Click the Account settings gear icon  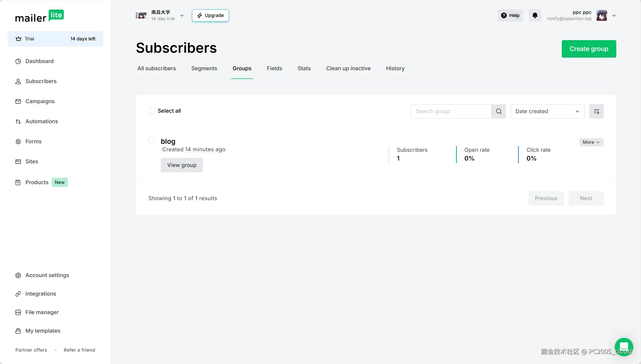(x=18, y=275)
